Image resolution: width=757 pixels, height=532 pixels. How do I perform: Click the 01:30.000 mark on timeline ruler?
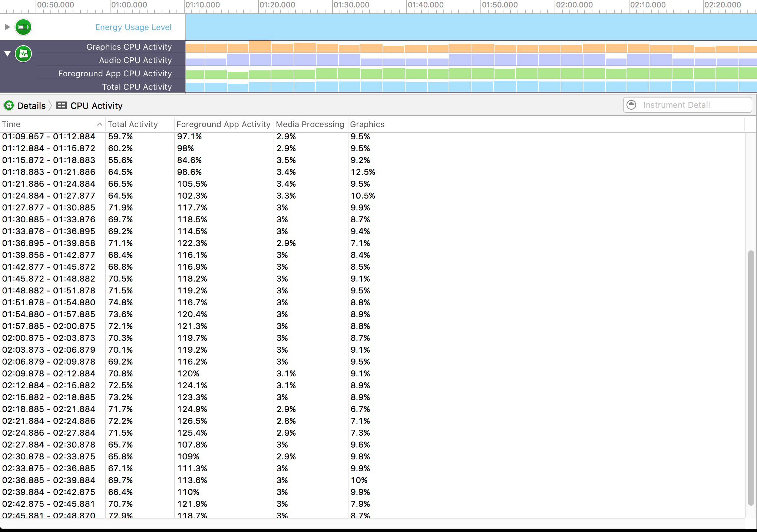coord(351,5)
